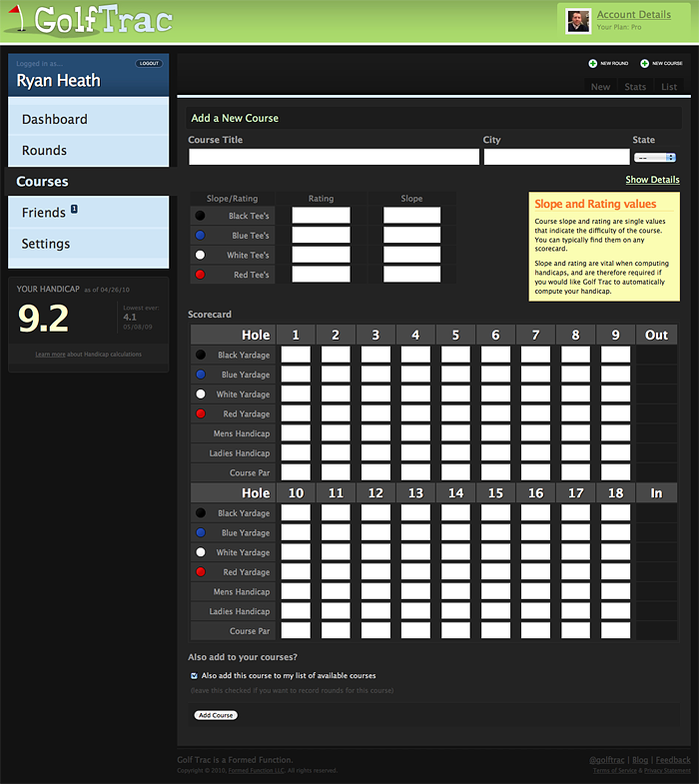Click the Red Tee's color dot

[200, 275]
